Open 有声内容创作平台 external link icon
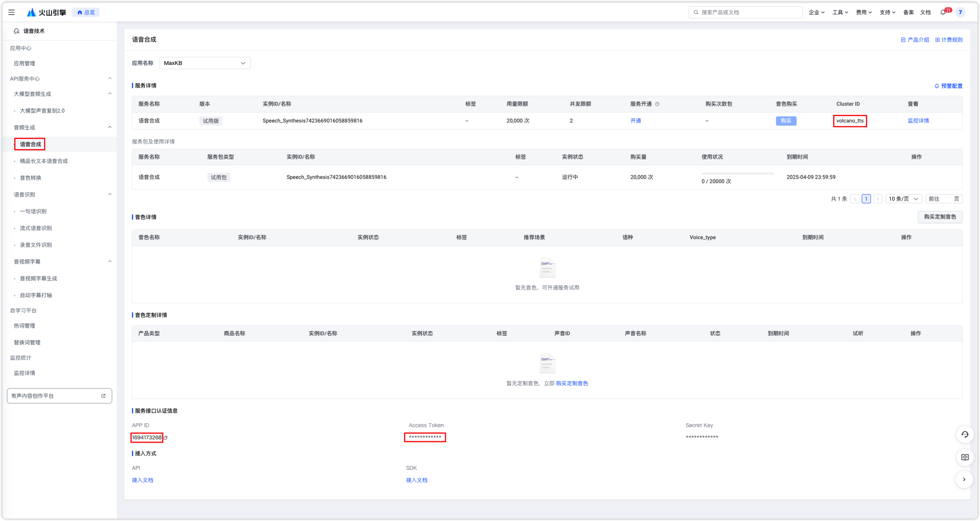980x521 pixels. tap(103, 396)
